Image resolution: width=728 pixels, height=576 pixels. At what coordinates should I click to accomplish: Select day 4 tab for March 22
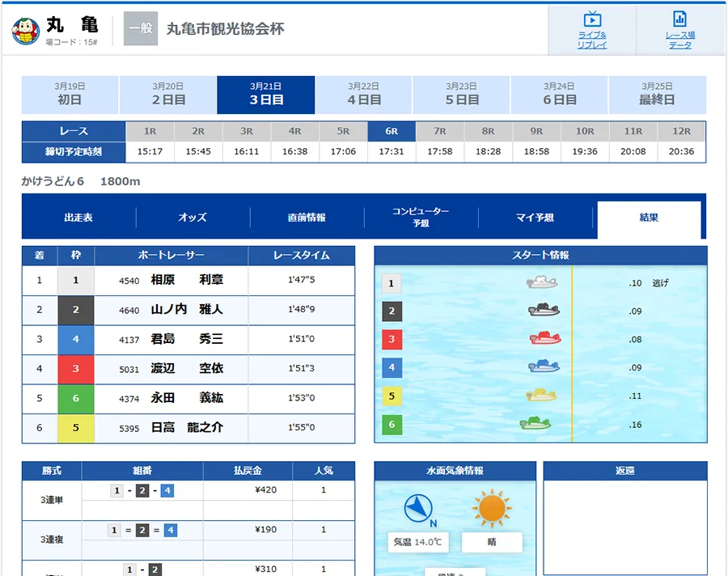[364, 95]
